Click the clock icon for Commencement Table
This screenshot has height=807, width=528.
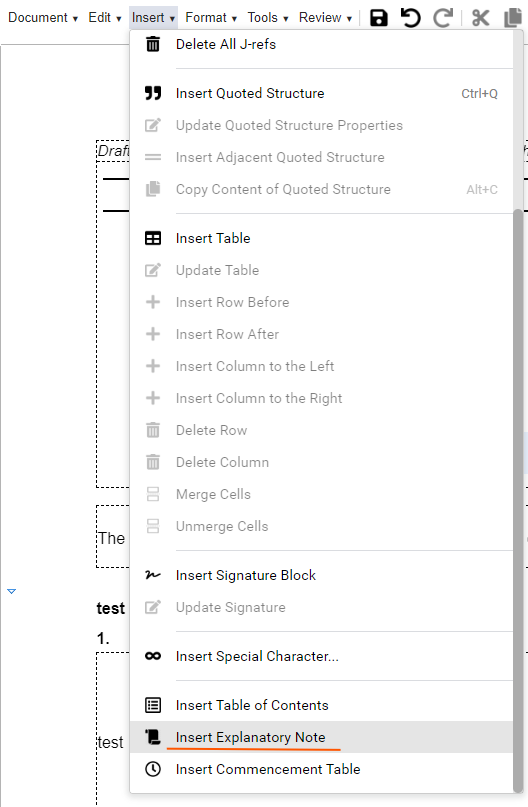coord(153,769)
